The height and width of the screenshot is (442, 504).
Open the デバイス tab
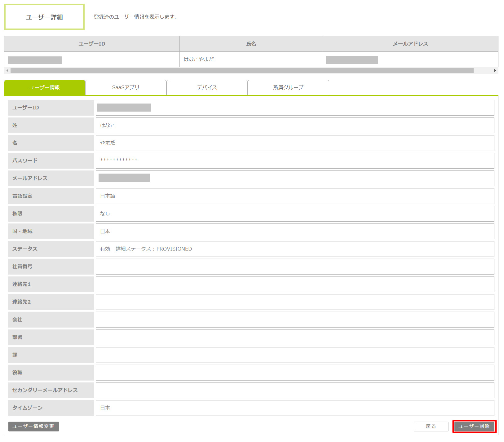(x=207, y=87)
